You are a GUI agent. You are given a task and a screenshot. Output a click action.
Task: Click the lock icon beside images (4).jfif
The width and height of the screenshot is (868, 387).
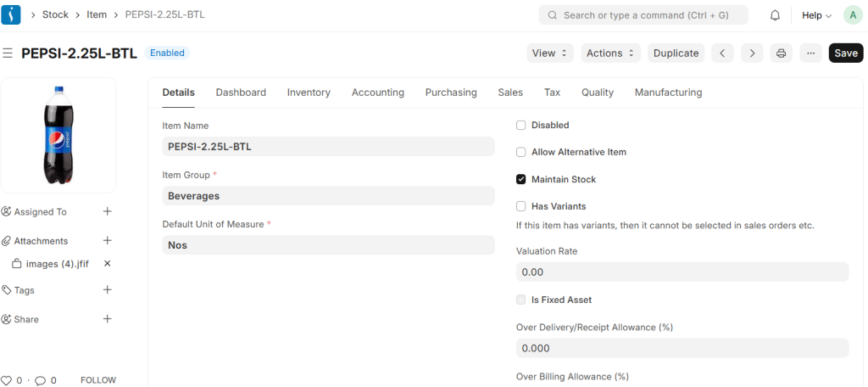pyautogui.click(x=17, y=263)
